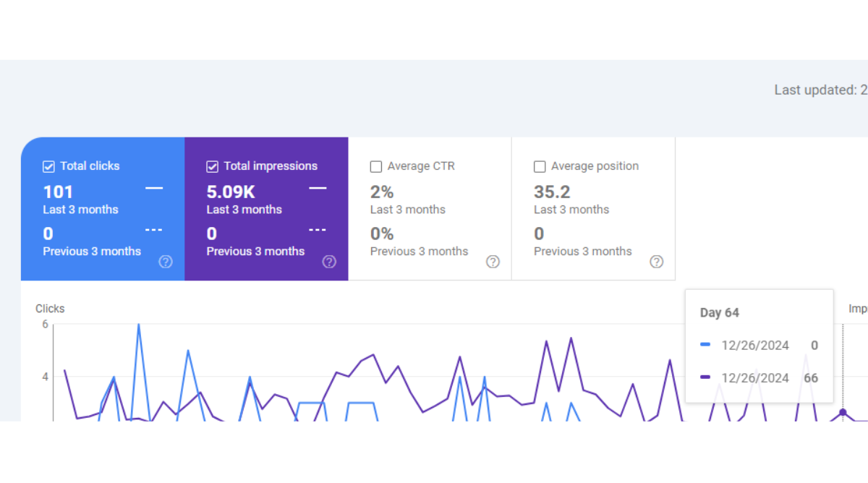Click the dashed line indicator on Total impressions card

(x=318, y=230)
